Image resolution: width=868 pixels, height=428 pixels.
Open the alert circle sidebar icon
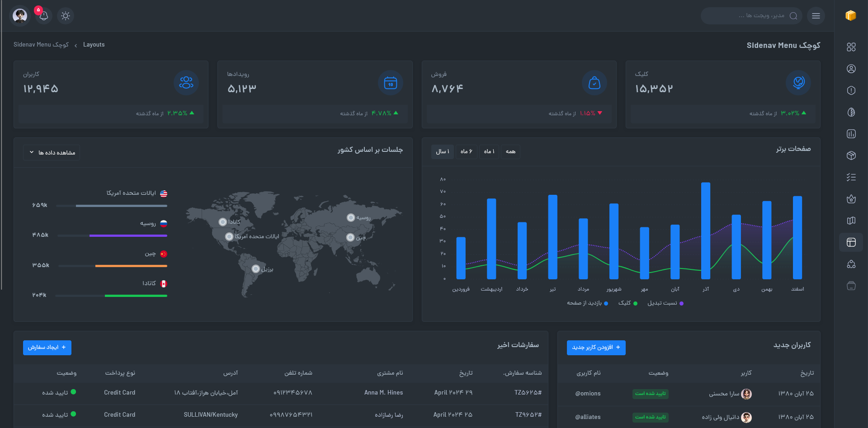click(x=851, y=90)
